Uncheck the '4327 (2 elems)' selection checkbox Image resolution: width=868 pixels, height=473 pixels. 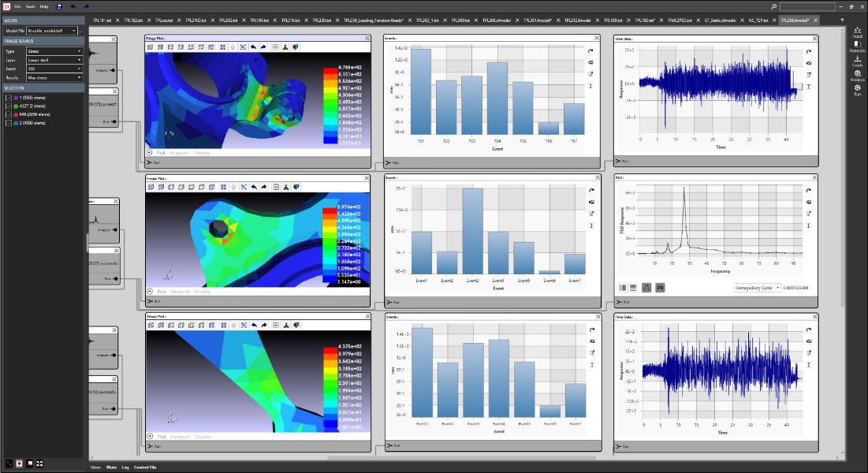coord(9,105)
